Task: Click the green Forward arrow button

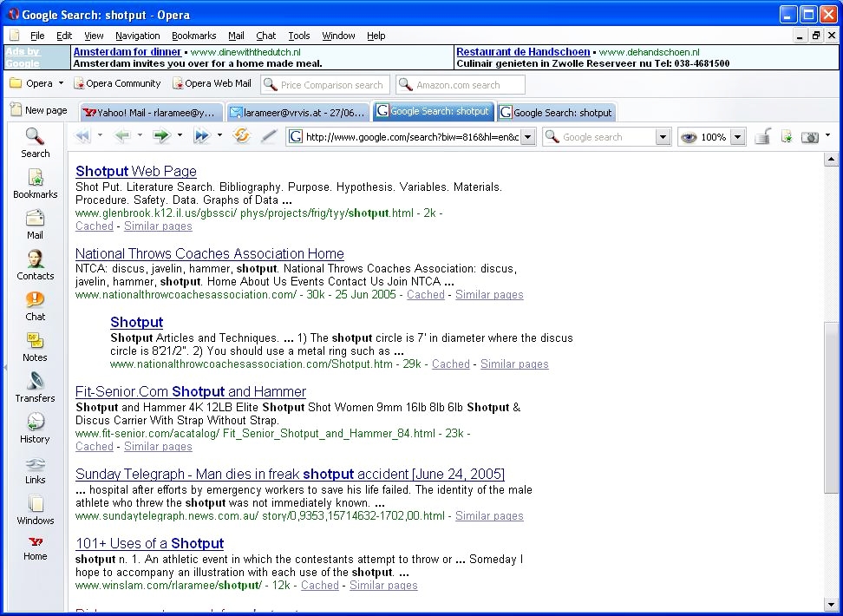Action: click(161, 136)
